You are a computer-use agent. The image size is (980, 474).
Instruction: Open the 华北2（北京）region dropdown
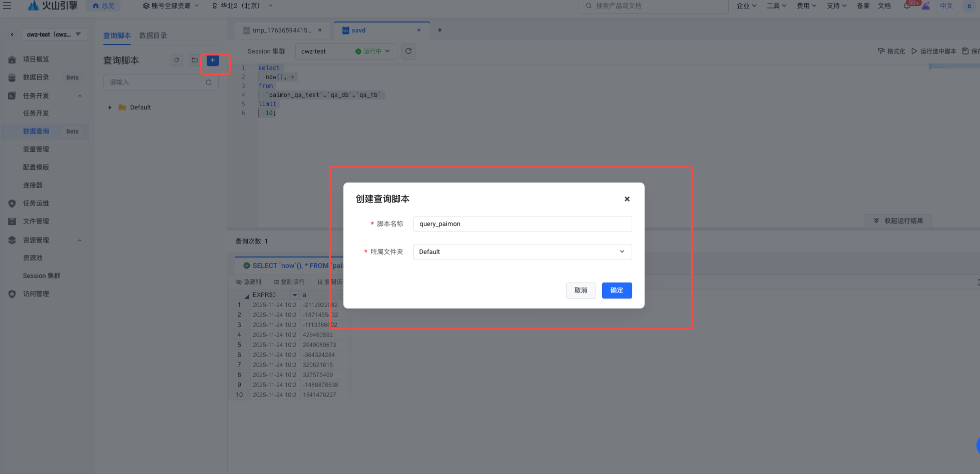242,5
